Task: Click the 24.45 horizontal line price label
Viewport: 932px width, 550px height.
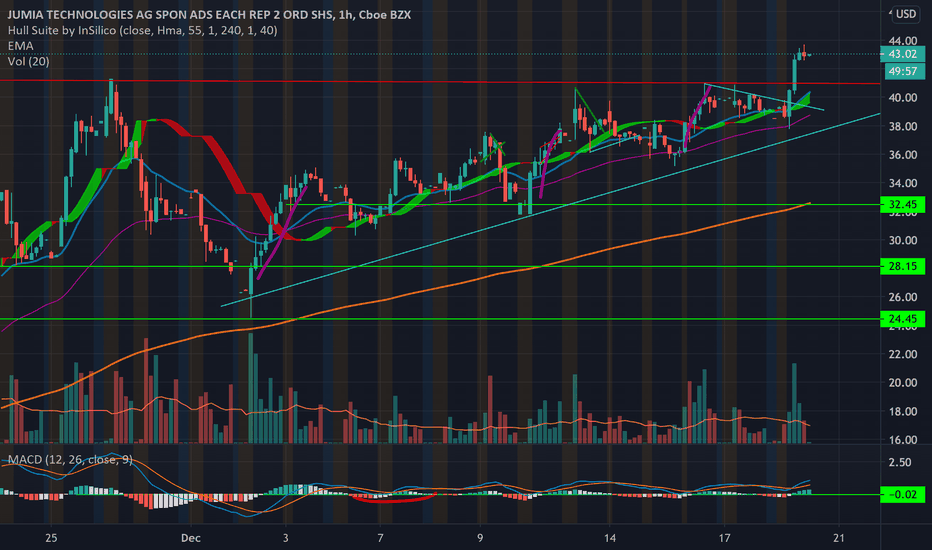Action: click(x=902, y=319)
